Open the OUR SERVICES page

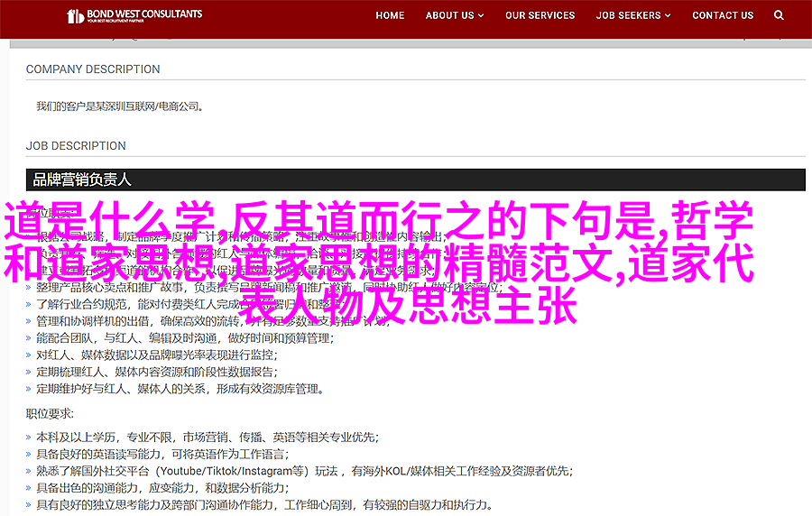click(540, 15)
